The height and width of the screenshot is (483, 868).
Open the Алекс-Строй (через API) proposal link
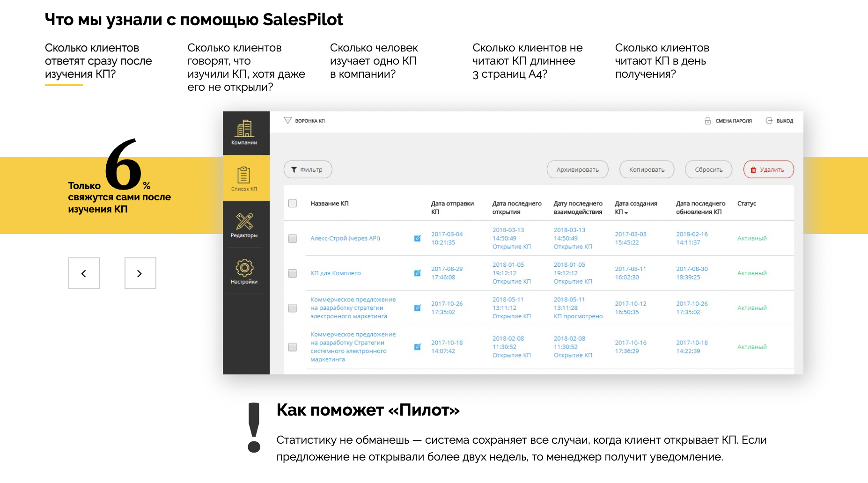[x=345, y=238]
